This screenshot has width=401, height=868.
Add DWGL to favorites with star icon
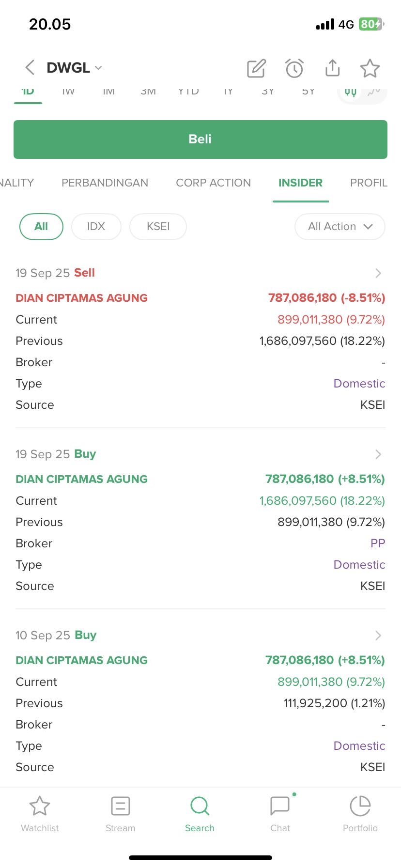click(x=370, y=68)
